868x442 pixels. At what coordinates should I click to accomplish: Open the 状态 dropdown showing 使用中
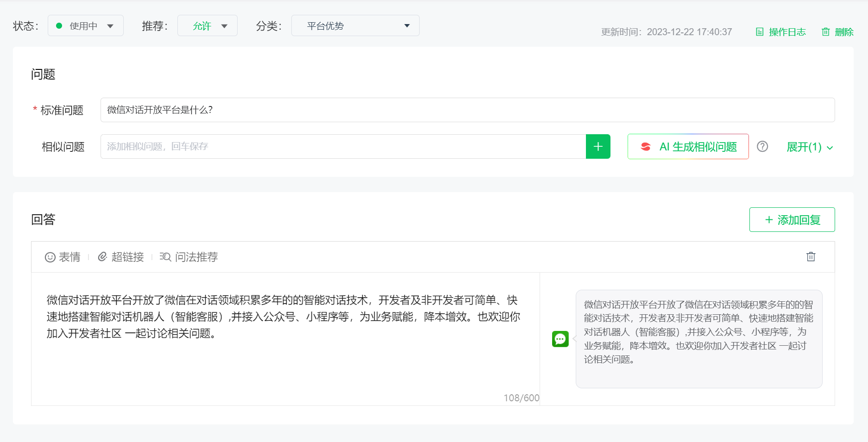(x=86, y=26)
